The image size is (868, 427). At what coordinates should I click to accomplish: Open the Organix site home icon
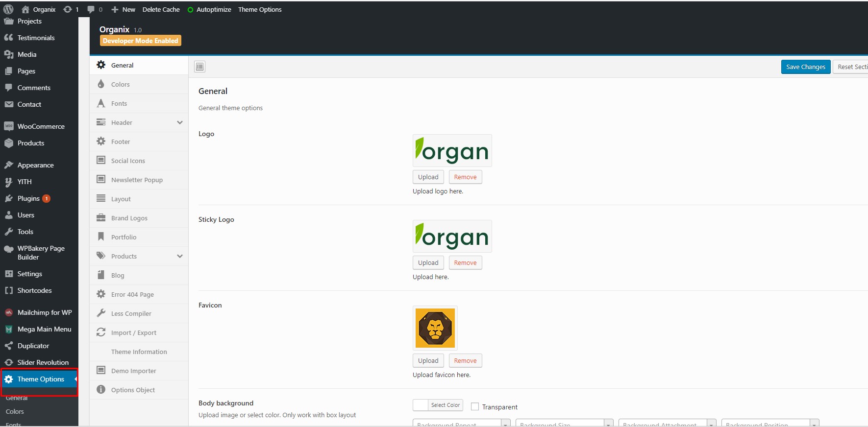25,9
